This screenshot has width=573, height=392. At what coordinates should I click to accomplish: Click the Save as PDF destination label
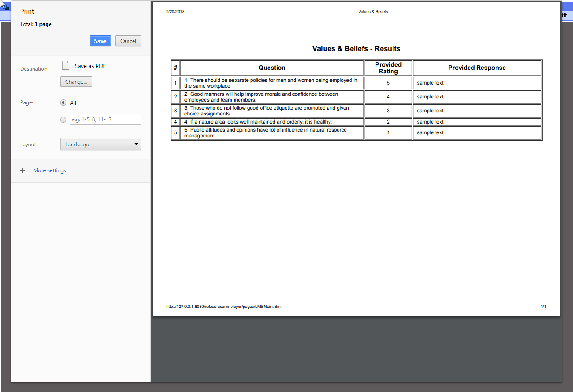coord(90,66)
